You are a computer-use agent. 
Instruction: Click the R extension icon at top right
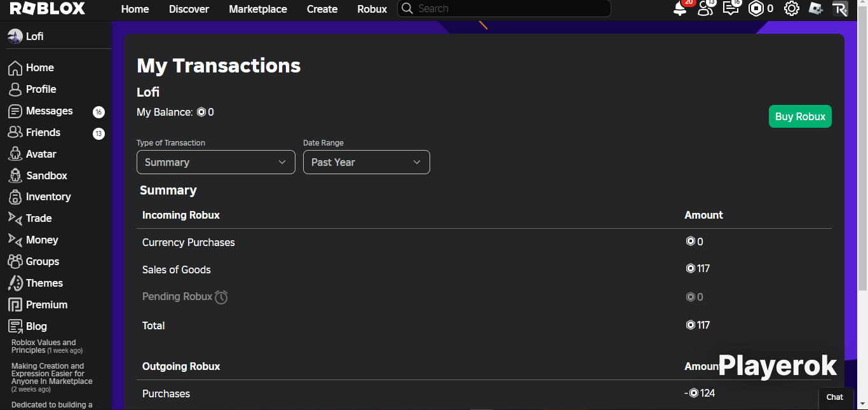(840, 9)
